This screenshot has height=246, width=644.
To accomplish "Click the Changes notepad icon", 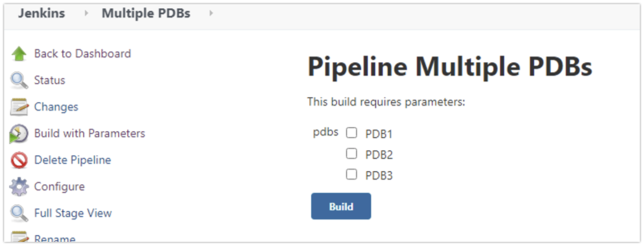I will pos(19,107).
